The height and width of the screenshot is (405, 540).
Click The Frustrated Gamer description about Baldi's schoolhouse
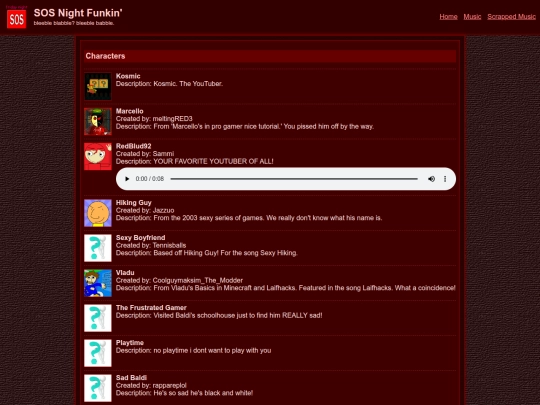(x=238, y=315)
